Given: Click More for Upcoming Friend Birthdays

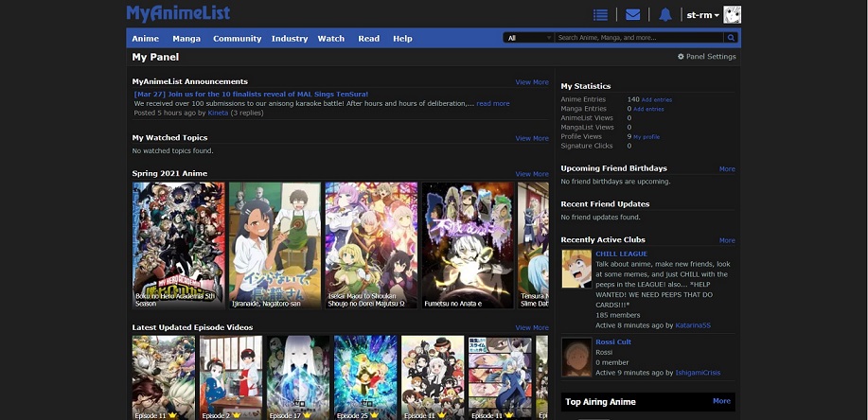Looking at the screenshot, I should (727, 168).
